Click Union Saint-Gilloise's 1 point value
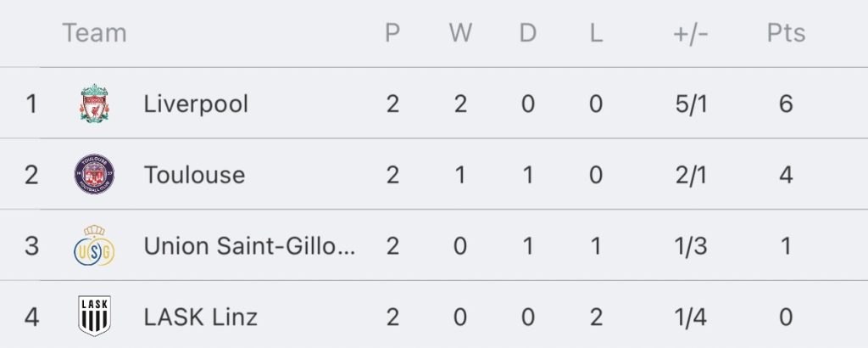This screenshot has width=868, height=348. (x=786, y=246)
